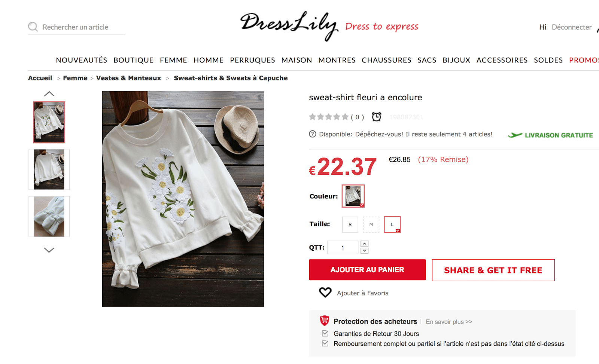The height and width of the screenshot is (364, 599).
Task: Toggle the 30-day return guarantee checkbox
Action: pyautogui.click(x=325, y=333)
